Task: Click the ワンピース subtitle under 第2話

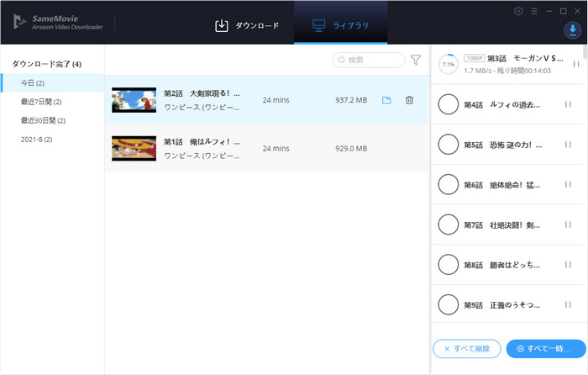Action: pyautogui.click(x=202, y=108)
